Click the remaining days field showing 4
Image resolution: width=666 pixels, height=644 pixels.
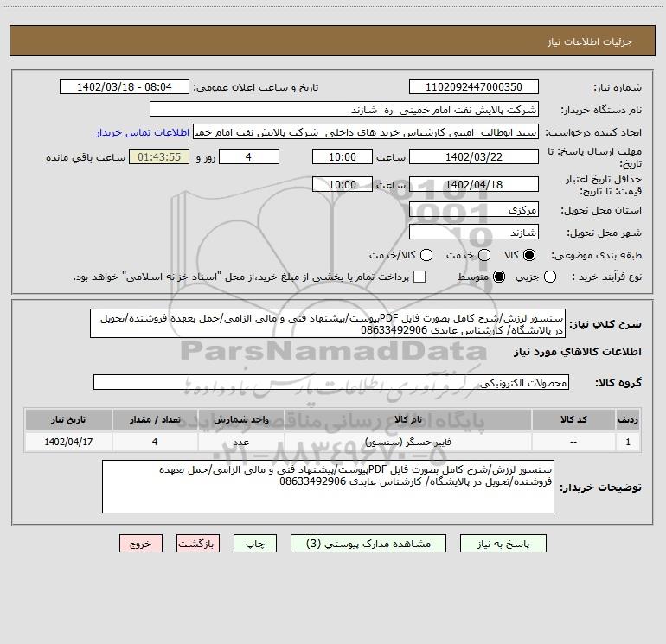(x=249, y=156)
